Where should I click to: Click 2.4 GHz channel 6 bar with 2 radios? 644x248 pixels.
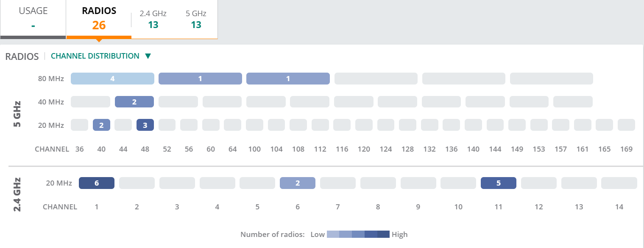(x=298, y=183)
